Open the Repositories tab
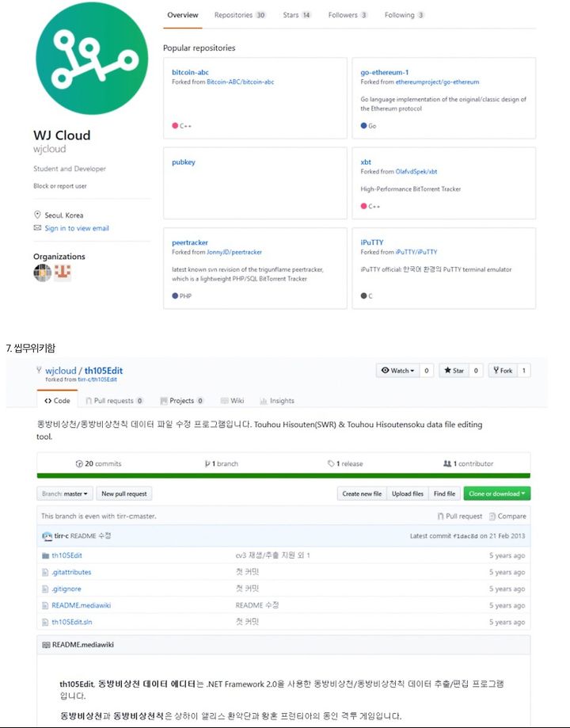 240,15
